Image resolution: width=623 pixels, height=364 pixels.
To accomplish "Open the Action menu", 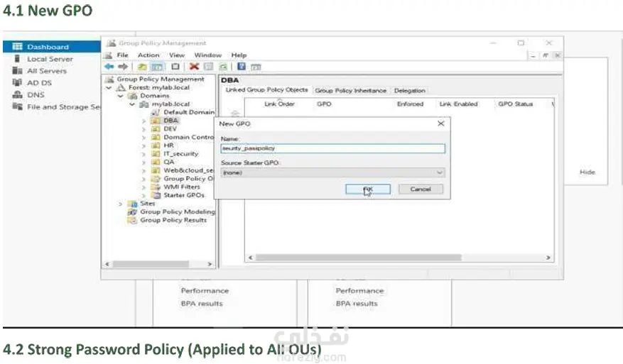I will [x=148, y=55].
